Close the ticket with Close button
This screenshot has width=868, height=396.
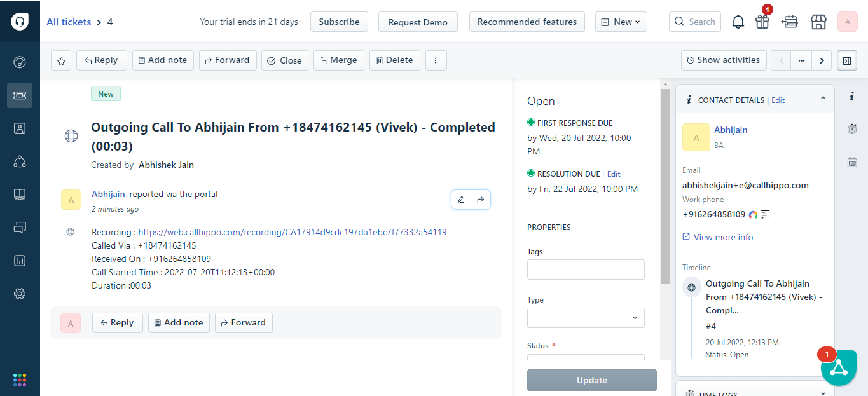tap(285, 60)
